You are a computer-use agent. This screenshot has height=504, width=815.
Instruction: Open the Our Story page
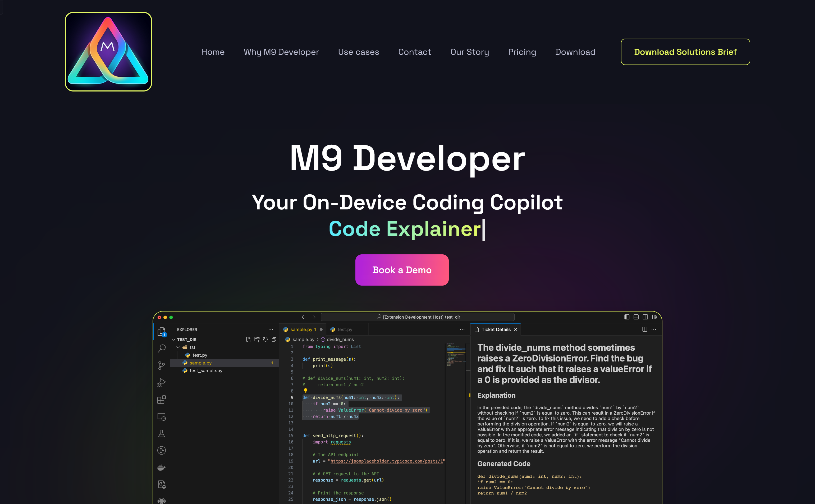(469, 52)
